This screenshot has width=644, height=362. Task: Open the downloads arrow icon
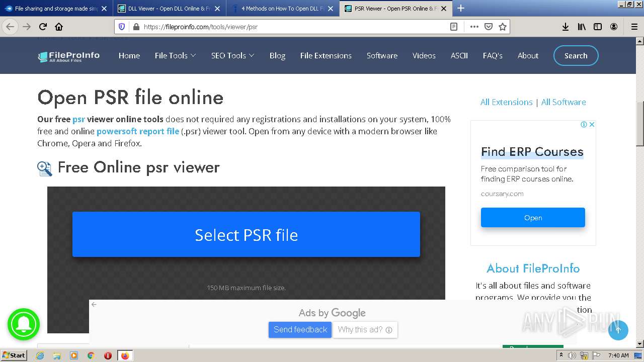click(x=566, y=27)
